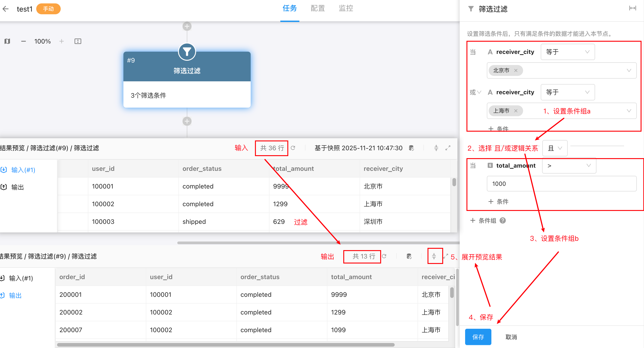Remove the 上海市 tag
The image size is (644, 348).
pyautogui.click(x=516, y=111)
